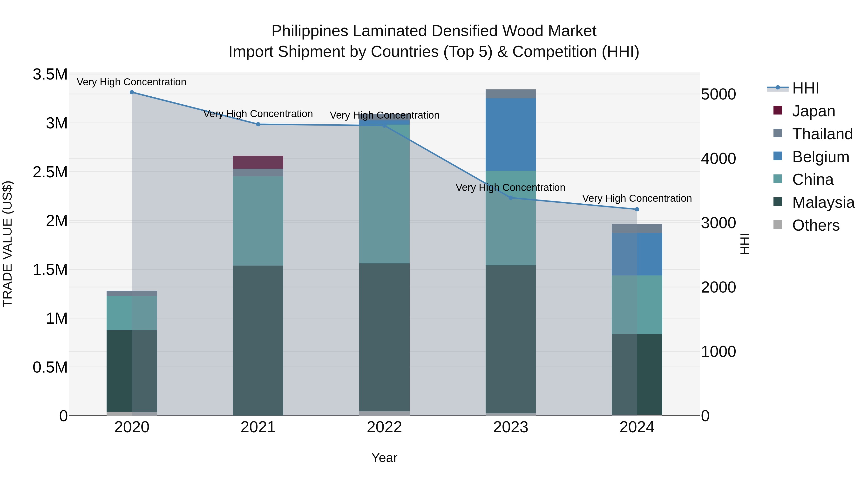Click the 2020 x-axis label
The image size is (868, 488).
(132, 427)
